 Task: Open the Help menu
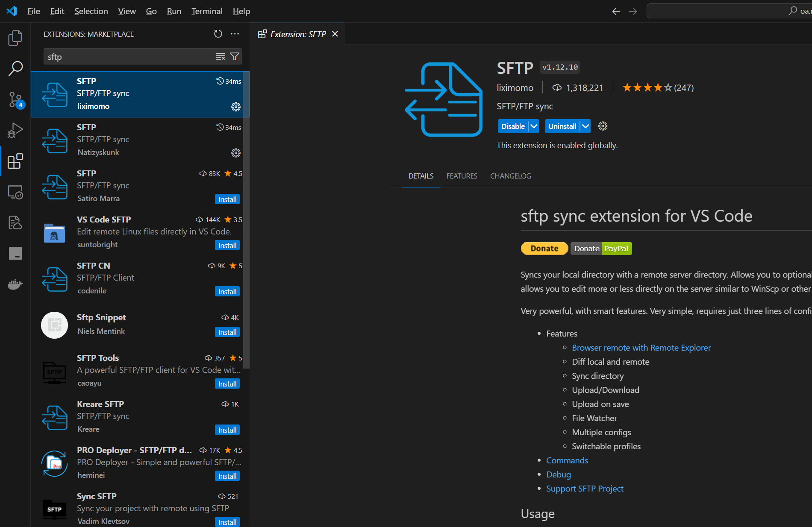pyautogui.click(x=241, y=11)
